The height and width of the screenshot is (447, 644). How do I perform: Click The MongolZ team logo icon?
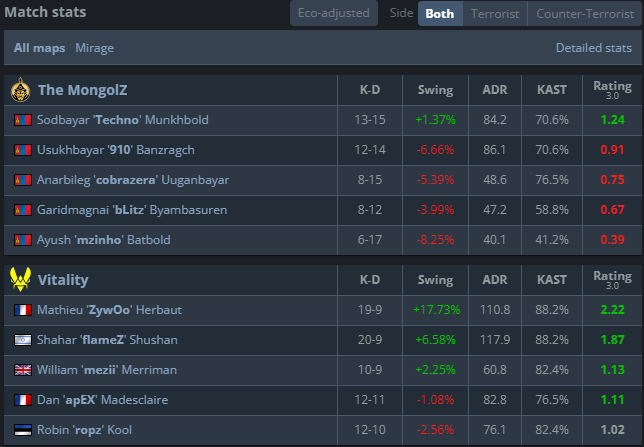click(x=20, y=91)
